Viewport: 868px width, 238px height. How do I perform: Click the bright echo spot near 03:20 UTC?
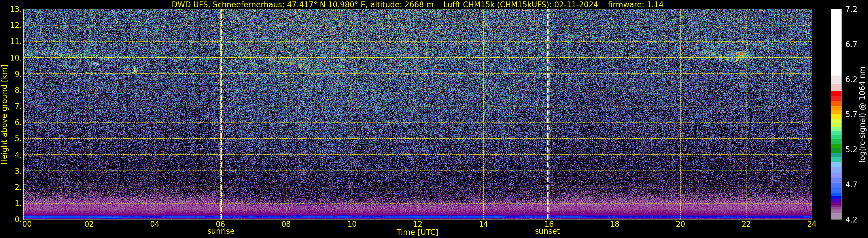[x=135, y=69]
